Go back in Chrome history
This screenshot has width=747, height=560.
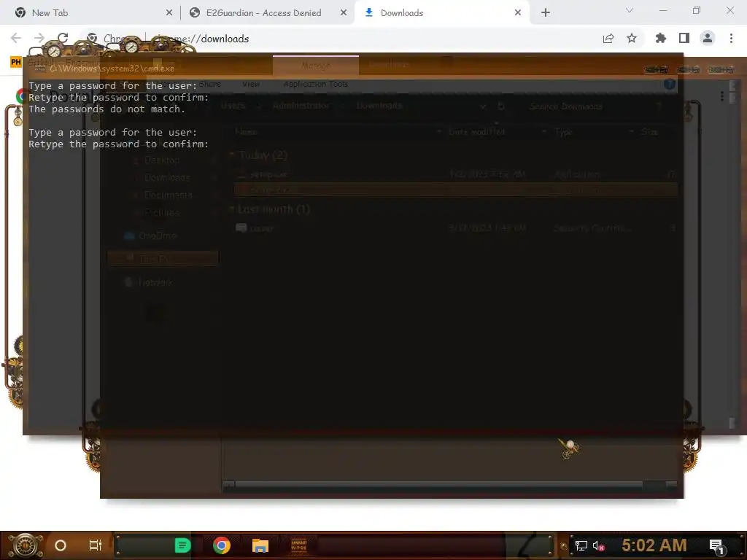click(16, 38)
